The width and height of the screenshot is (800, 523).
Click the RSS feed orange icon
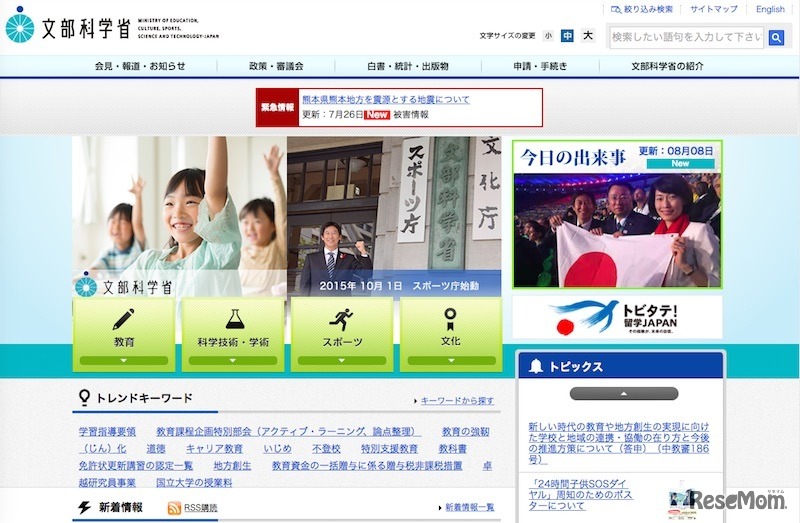pyautogui.click(x=174, y=508)
